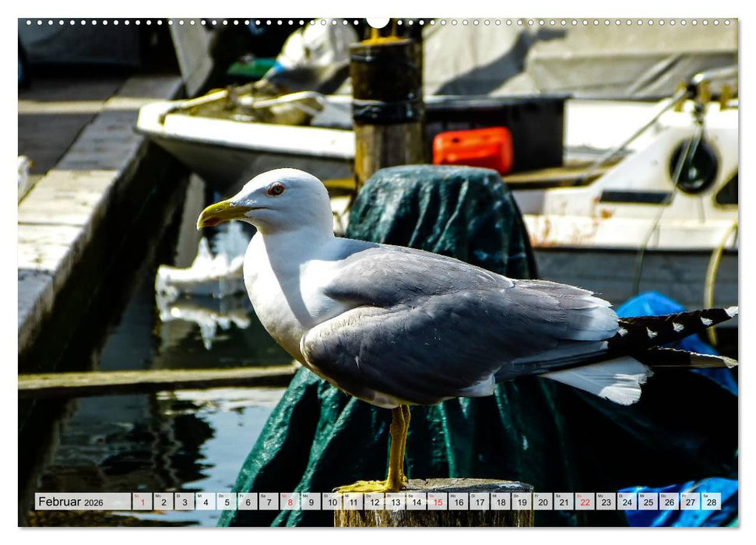
Task: Click day 20 in the date row
Action: [x=543, y=501]
